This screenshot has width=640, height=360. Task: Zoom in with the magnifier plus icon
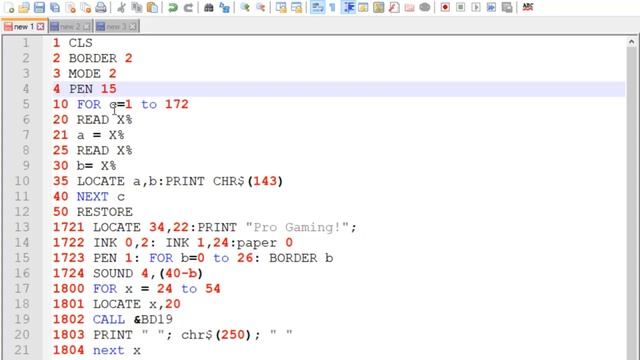[245, 7]
